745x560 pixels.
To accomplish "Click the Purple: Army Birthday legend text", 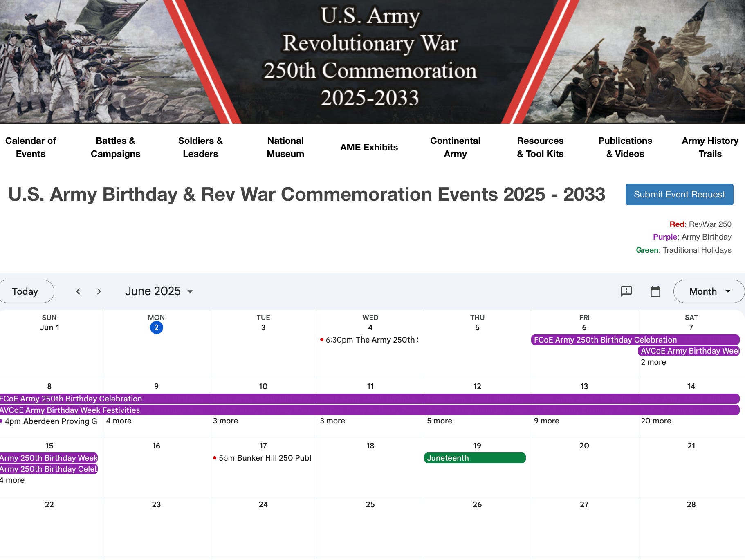I will click(x=692, y=237).
